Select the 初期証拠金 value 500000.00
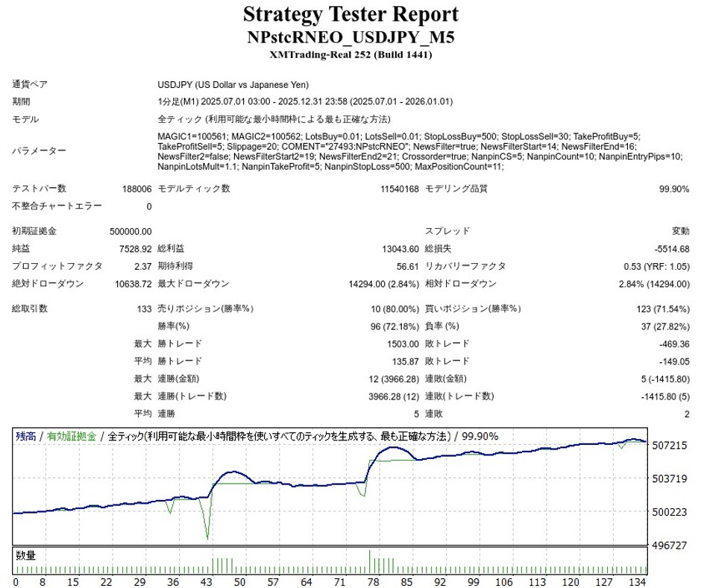Viewport: 701px width, 588px height. tap(131, 232)
